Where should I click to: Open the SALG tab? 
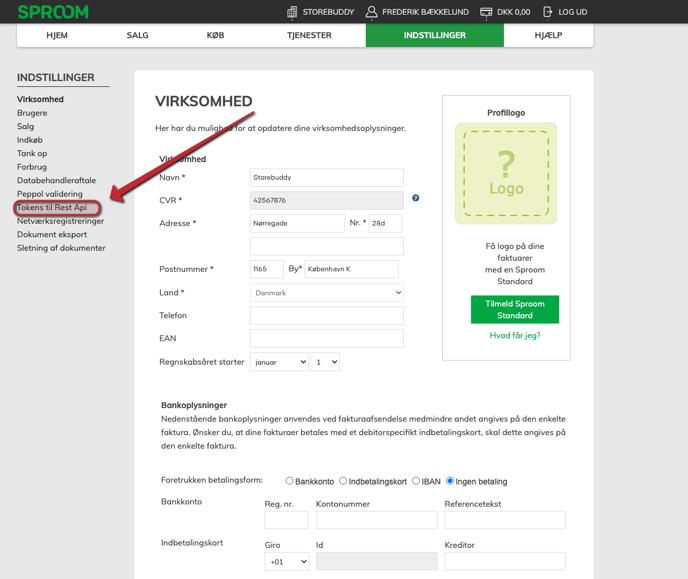point(137,35)
